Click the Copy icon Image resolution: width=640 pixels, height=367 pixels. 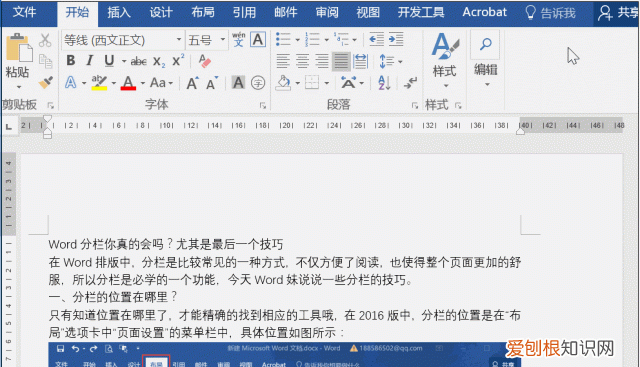45,61
